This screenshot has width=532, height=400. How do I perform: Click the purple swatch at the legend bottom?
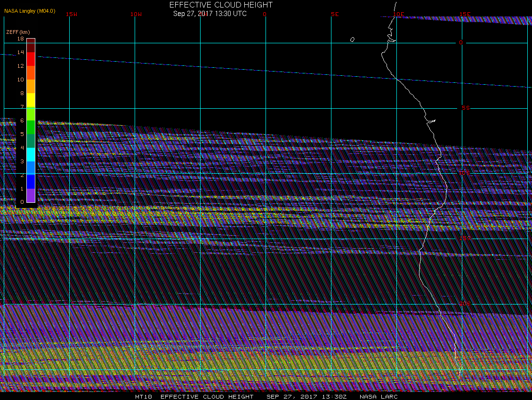tap(31, 195)
